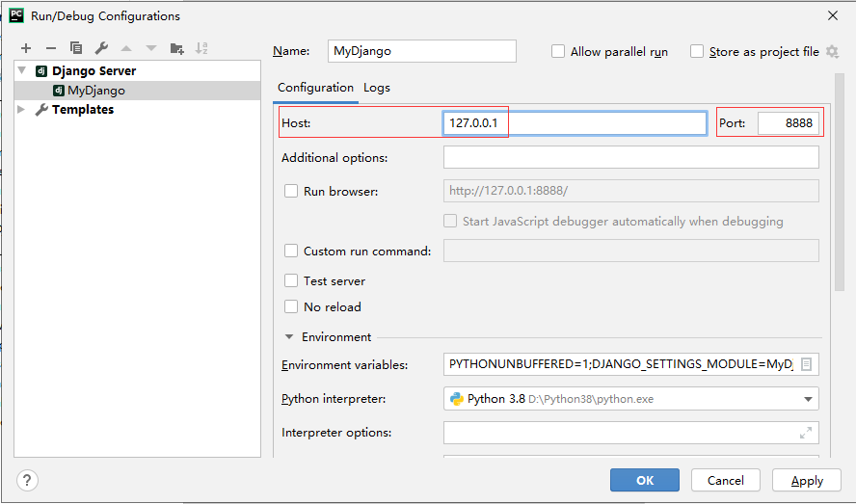Collapse the Environment section
The width and height of the screenshot is (856, 504).
point(289,337)
